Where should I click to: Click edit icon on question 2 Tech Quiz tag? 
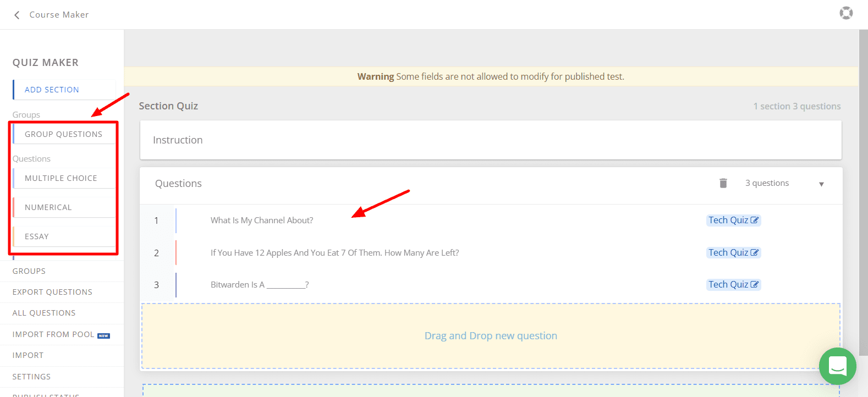point(755,253)
